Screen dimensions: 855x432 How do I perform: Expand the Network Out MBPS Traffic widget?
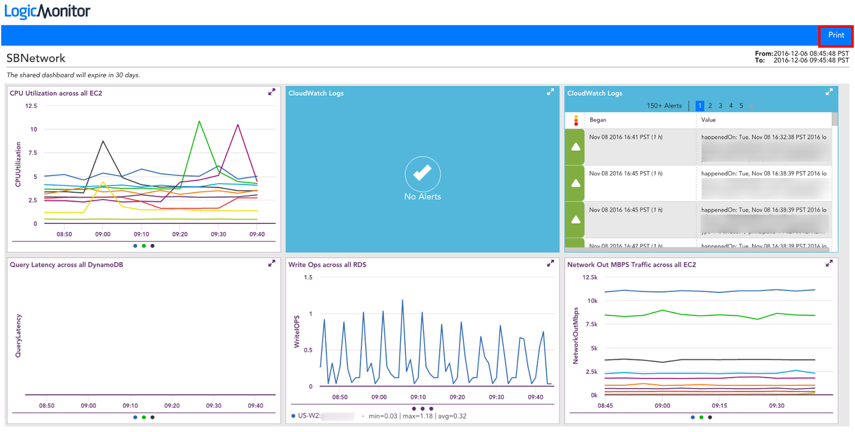(829, 263)
